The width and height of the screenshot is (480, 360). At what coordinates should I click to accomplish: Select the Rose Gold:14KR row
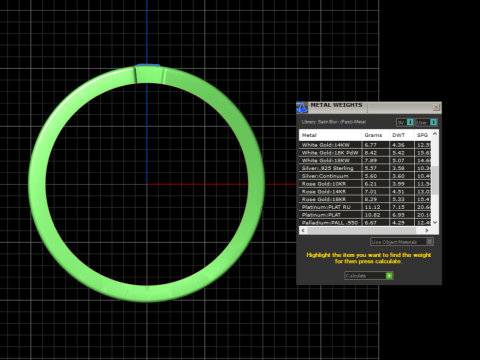pos(365,192)
